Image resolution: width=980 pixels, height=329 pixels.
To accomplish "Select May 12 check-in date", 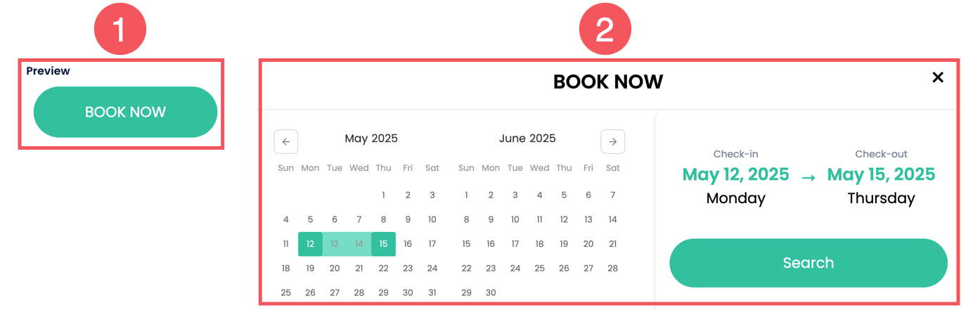I will pyautogui.click(x=310, y=244).
